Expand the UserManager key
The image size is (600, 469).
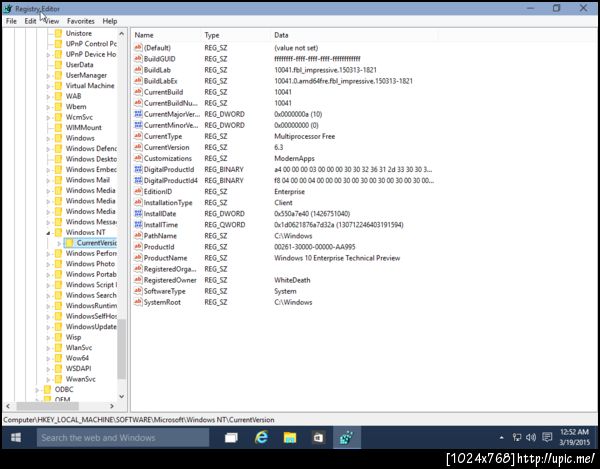click(x=48, y=75)
